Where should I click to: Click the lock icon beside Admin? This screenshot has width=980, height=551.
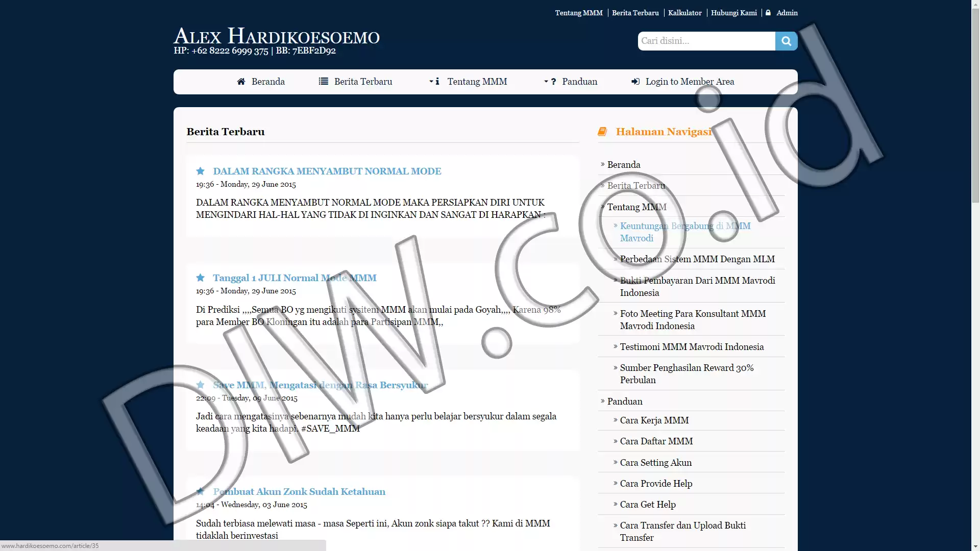(768, 13)
